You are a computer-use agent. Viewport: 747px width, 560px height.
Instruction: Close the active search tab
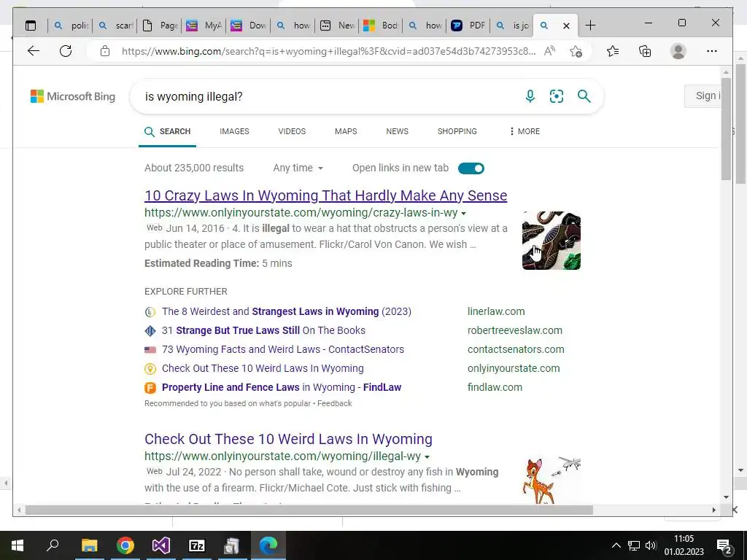coord(566,26)
